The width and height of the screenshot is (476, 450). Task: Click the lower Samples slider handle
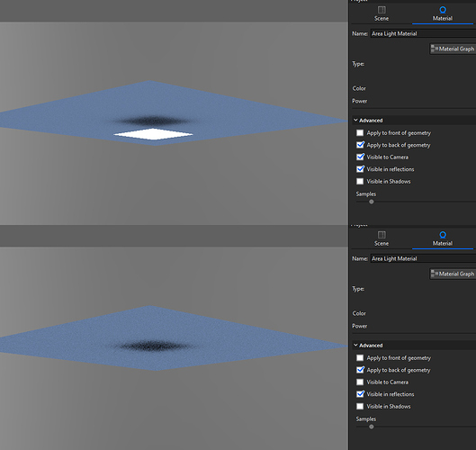[372, 427]
